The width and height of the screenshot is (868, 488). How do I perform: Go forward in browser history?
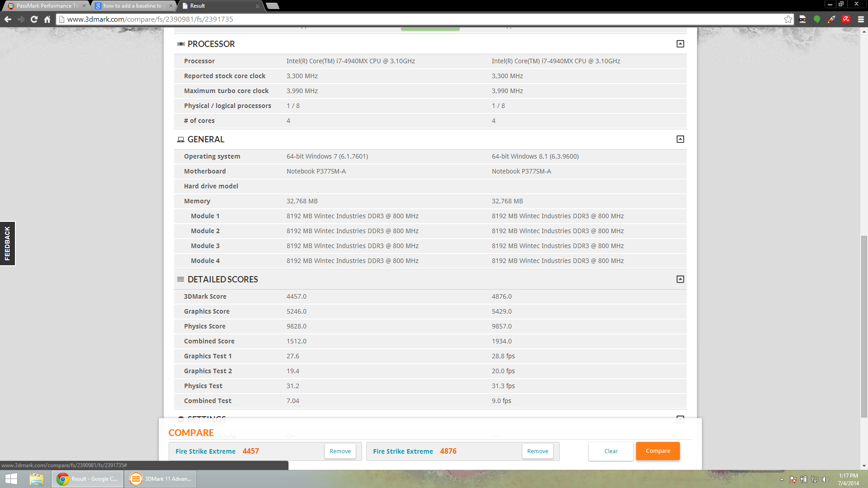[21, 19]
